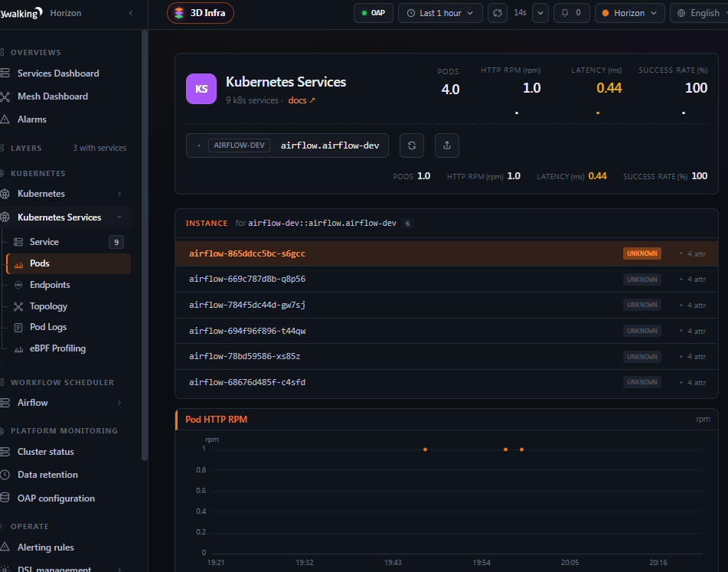This screenshot has width=728, height=572.
Task: Click the Cluster status icon
Action: [5, 451]
